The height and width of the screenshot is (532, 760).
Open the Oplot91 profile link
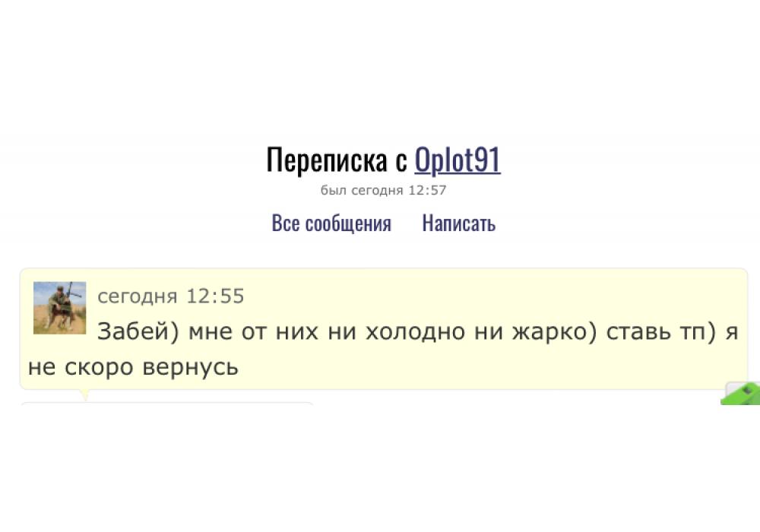pos(457,160)
